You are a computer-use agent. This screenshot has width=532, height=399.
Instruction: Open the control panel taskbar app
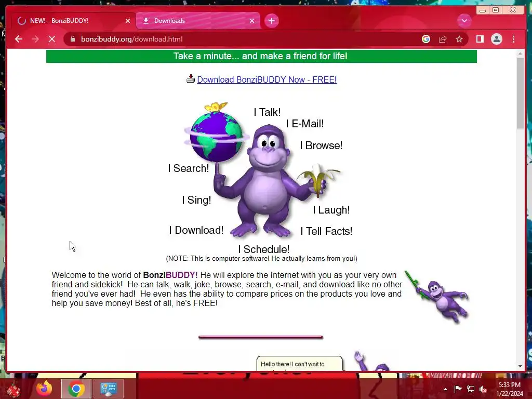point(109,389)
